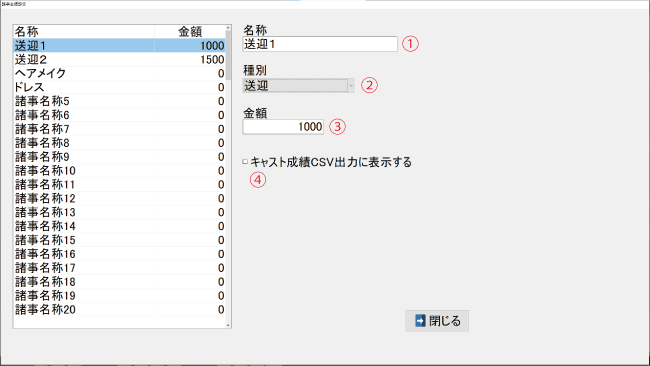This screenshot has height=366, width=650.
Task: Select the 諸事名称6 row
Action: [x=119, y=115]
